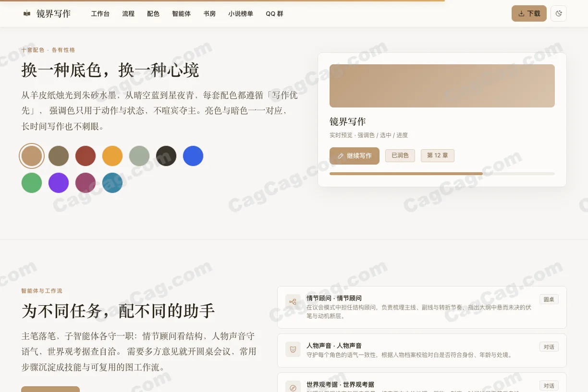Pick the plum magenta color swatch
This screenshot has height=392, width=588.
(x=86, y=183)
